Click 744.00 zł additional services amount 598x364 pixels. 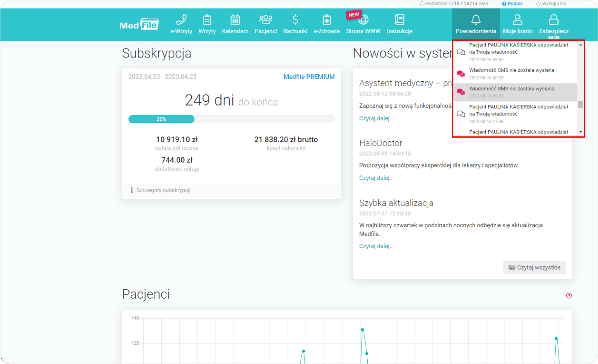pyautogui.click(x=177, y=160)
